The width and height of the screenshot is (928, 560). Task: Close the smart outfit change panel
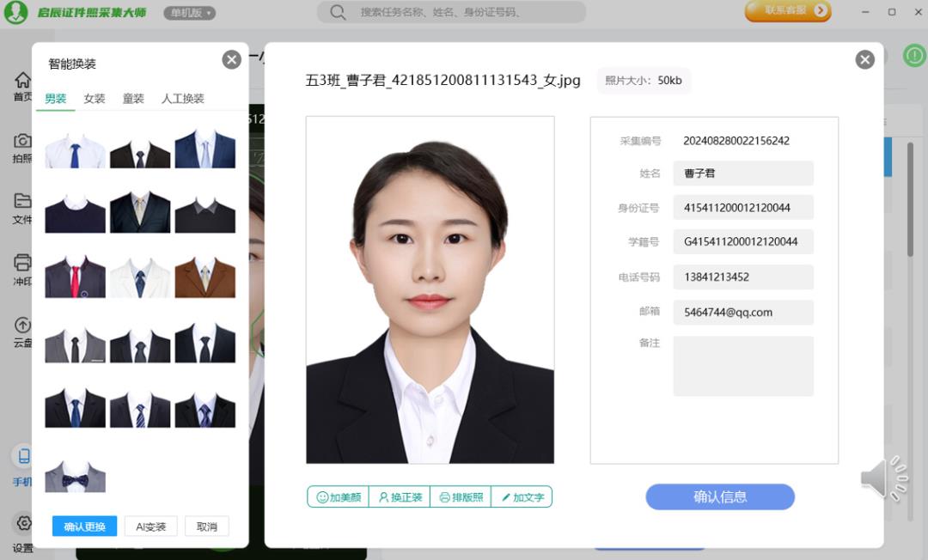click(231, 59)
